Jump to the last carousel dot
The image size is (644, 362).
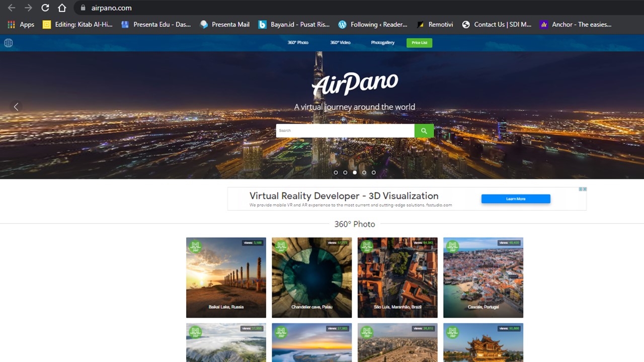click(x=373, y=172)
